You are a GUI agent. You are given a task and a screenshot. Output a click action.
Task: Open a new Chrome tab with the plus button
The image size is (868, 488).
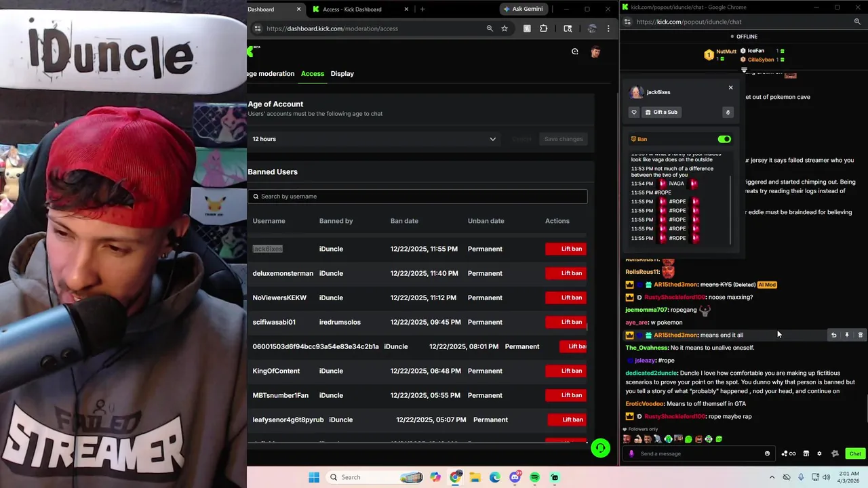(422, 9)
